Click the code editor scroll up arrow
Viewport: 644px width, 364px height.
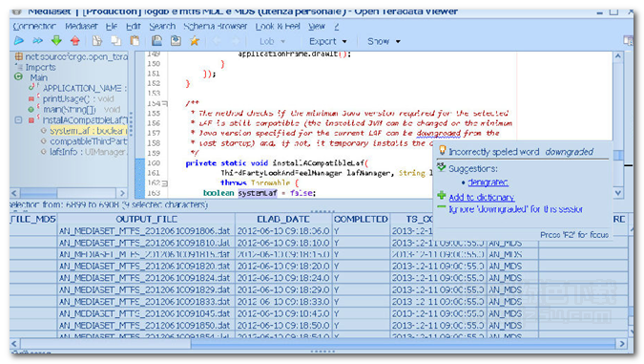tap(617, 56)
